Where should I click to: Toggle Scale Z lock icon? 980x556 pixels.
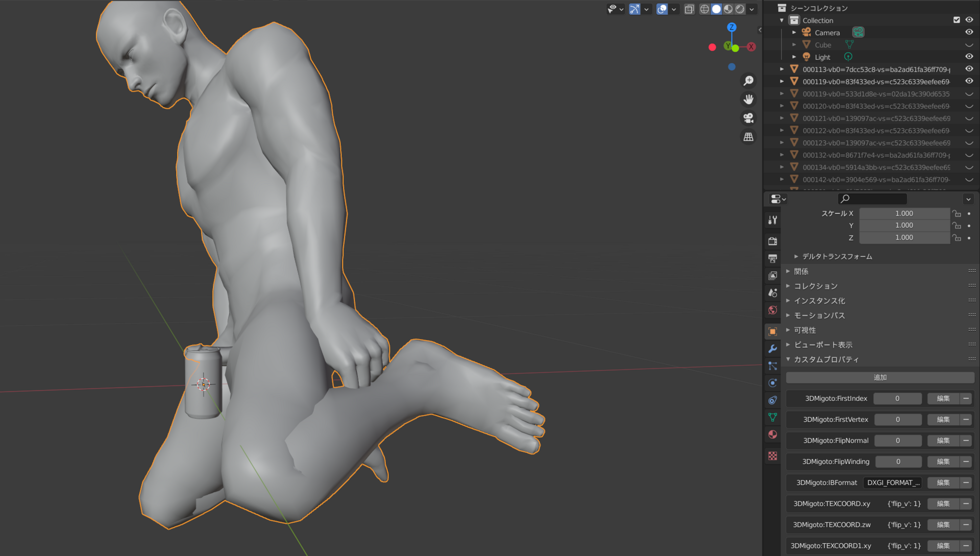[x=957, y=237]
